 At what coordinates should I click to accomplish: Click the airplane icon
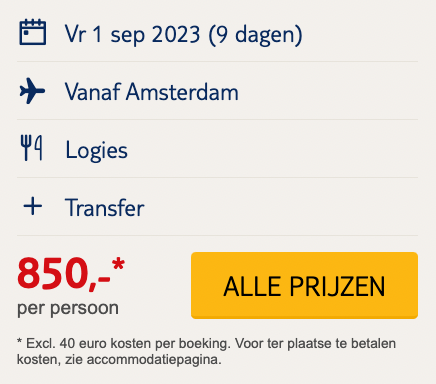click(32, 91)
